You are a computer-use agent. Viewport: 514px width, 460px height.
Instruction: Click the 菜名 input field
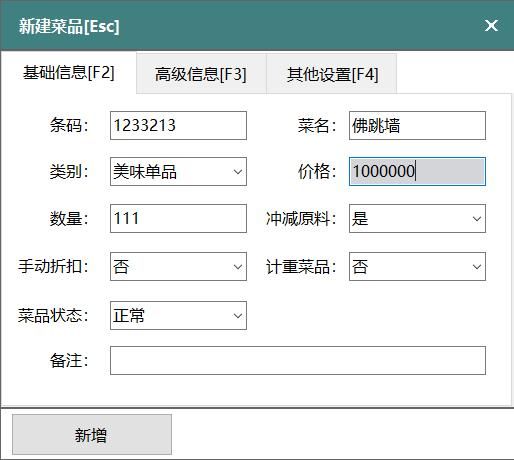tap(417, 126)
